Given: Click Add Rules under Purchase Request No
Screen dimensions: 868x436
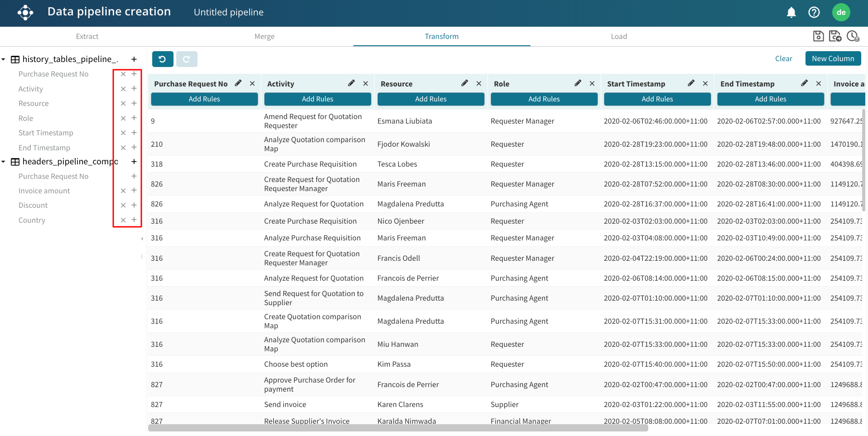Looking at the screenshot, I should [x=204, y=99].
